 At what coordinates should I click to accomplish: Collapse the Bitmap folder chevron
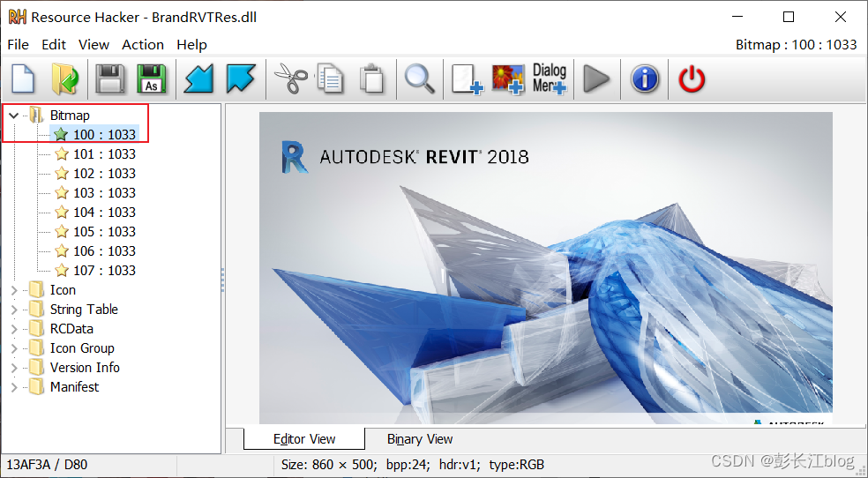14,115
